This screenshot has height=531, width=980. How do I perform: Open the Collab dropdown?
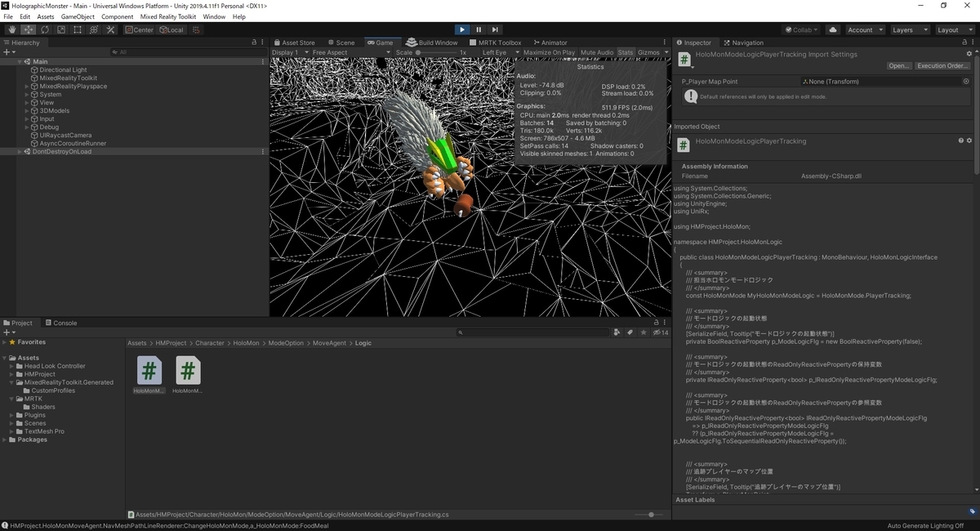803,29
